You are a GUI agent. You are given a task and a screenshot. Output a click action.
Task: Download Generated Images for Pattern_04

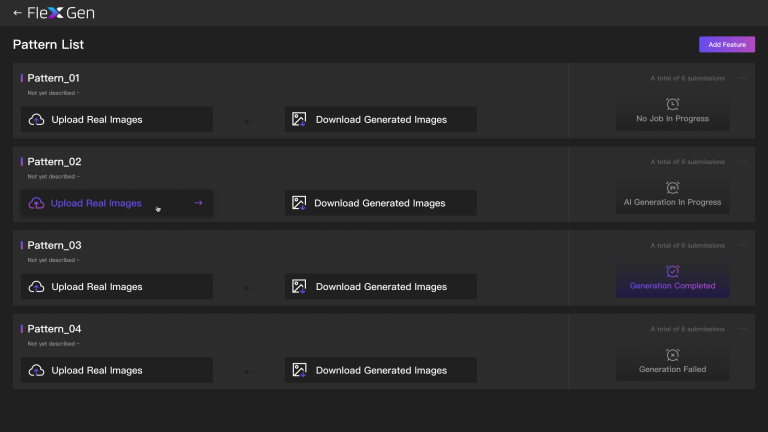[x=380, y=370]
